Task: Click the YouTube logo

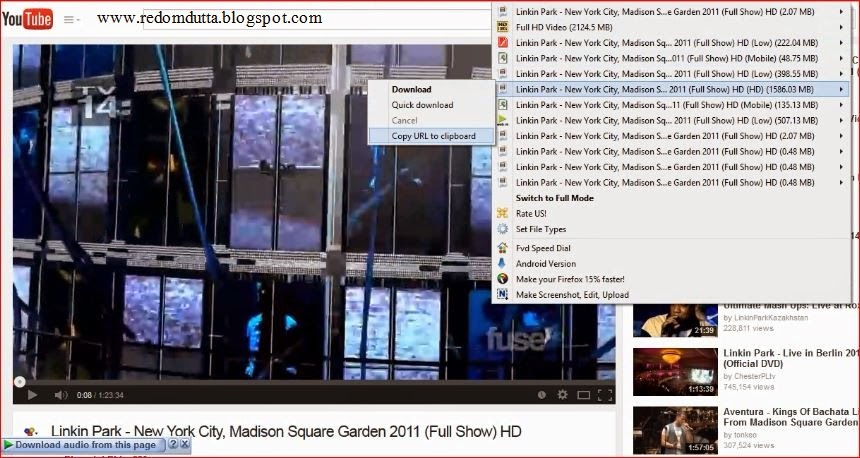Action: 27,19
